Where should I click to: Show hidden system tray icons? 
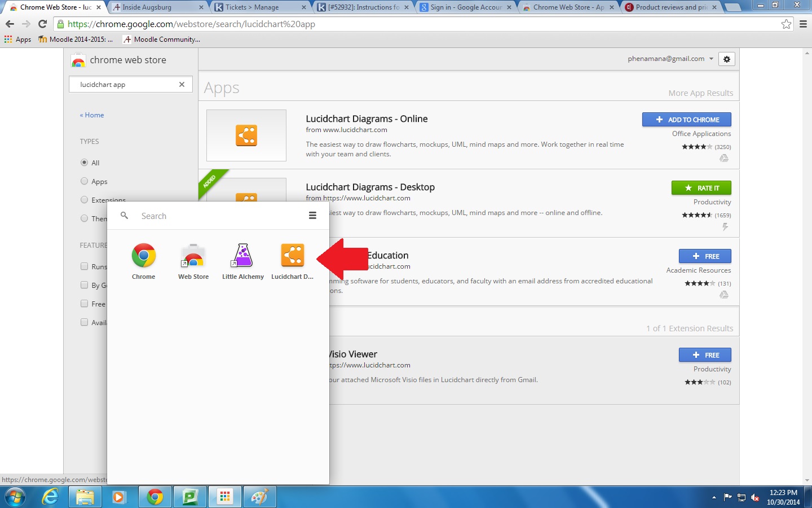[714, 497]
